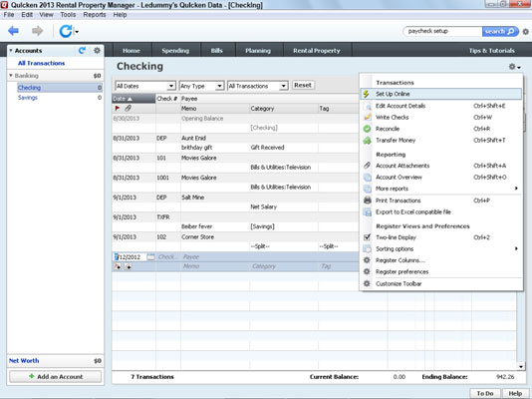Sort by the Date column header
The image size is (532, 399).
pos(133,99)
